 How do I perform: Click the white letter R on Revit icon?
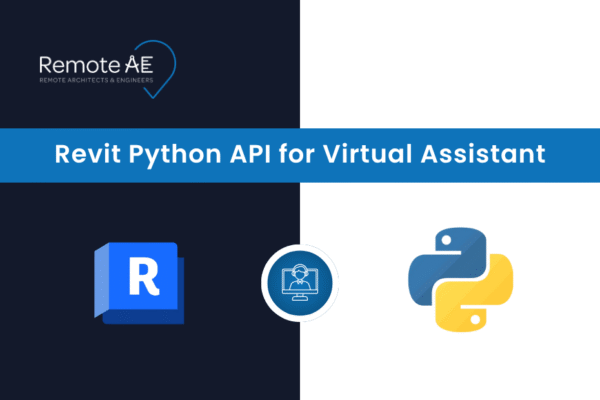point(145,277)
